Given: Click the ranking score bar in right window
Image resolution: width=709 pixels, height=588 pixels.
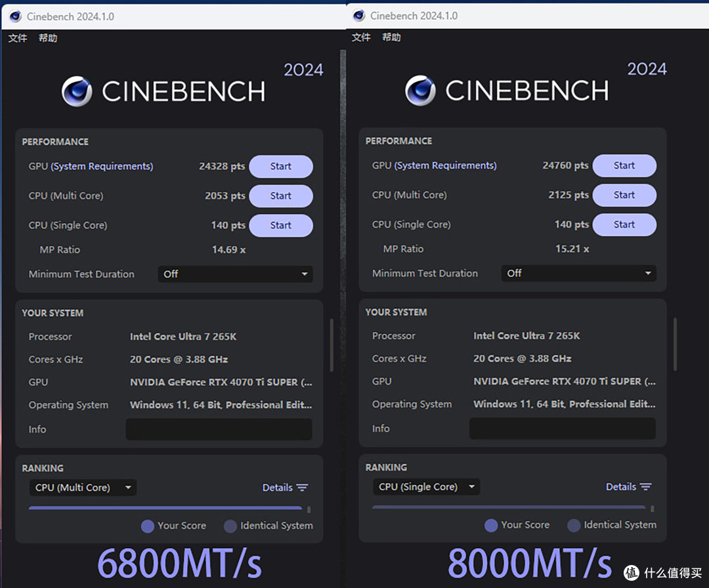Looking at the screenshot, I should [x=509, y=507].
